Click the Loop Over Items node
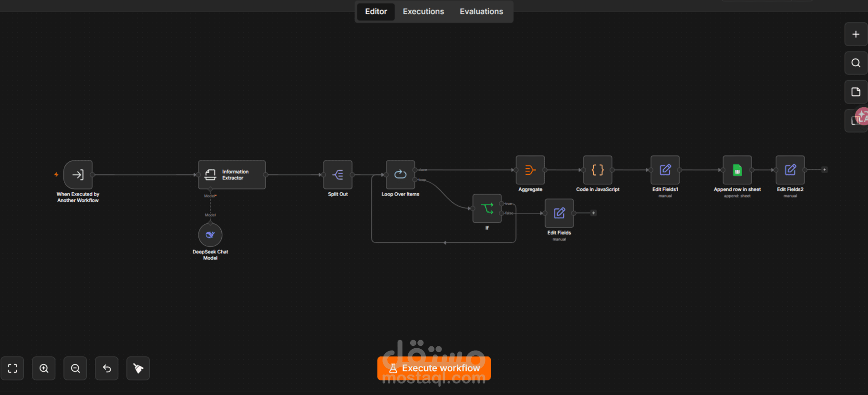The width and height of the screenshot is (868, 395). tap(400, 175)
